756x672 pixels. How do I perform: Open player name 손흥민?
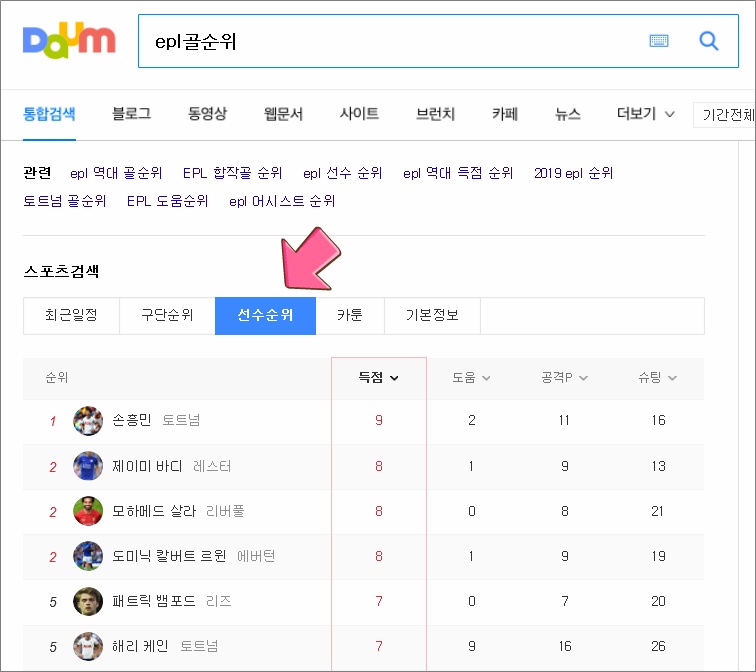132,420
